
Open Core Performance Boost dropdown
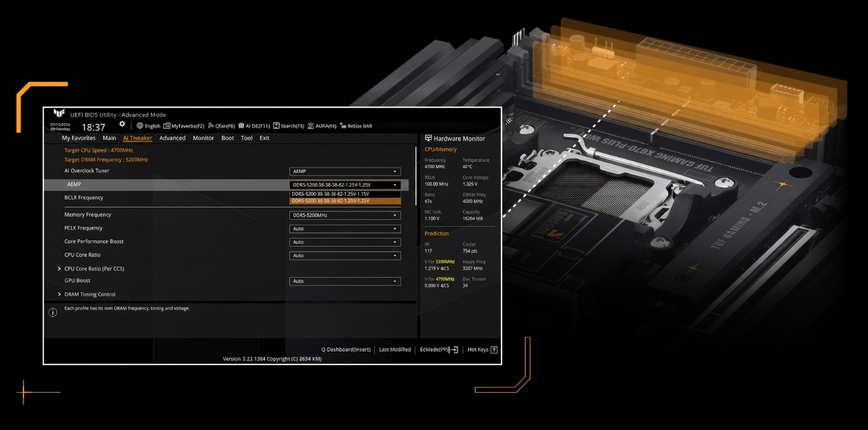[345, 242]
